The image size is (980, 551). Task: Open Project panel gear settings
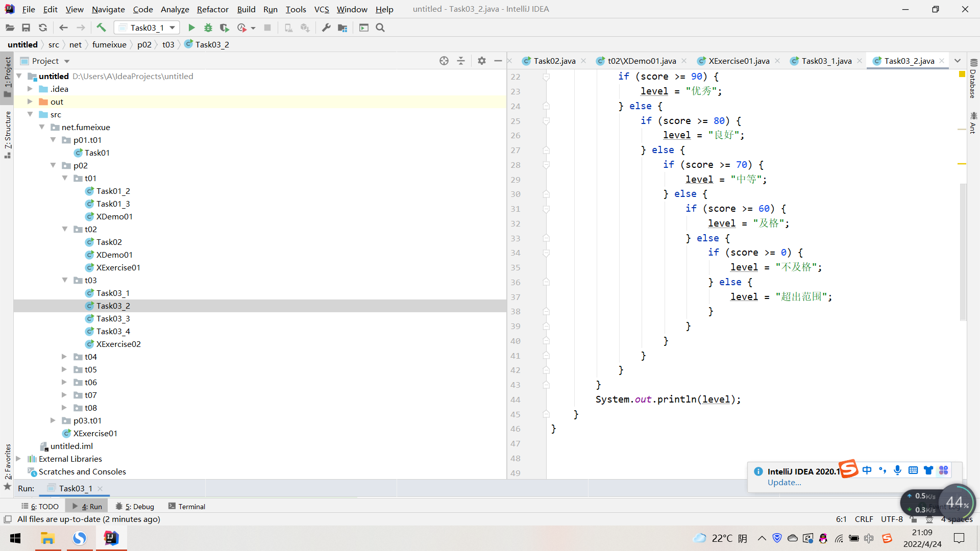point(482,61)
